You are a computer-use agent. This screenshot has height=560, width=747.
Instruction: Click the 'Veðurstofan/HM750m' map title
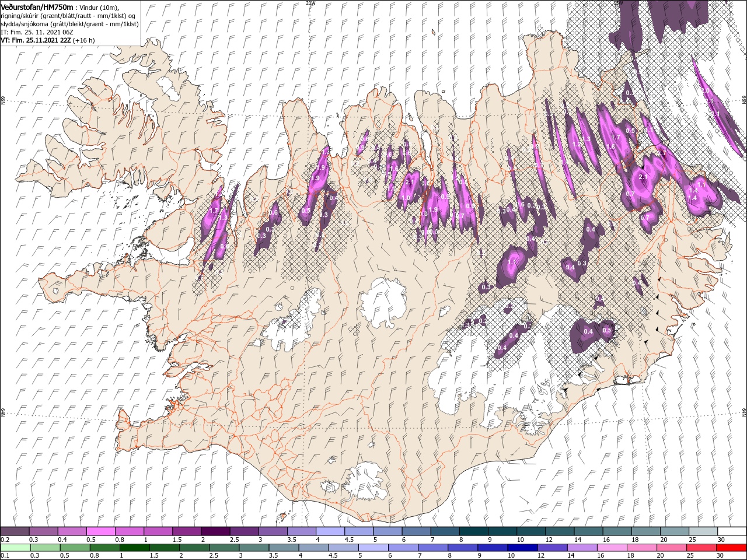[37, 7]
